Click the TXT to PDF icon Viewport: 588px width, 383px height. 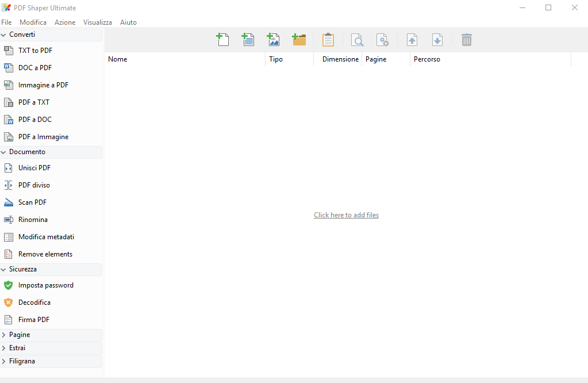tap(8, 50)
